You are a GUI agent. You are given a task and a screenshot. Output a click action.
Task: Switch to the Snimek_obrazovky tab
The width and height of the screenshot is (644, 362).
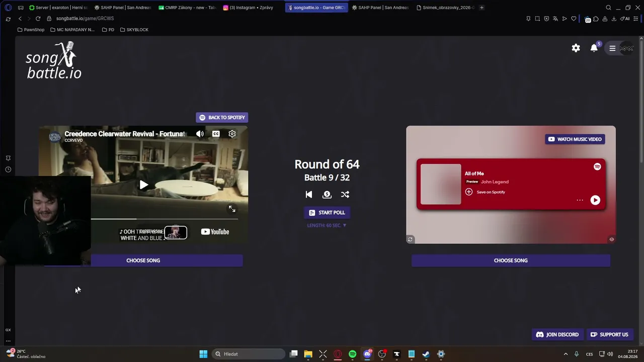tap(445, 8)
